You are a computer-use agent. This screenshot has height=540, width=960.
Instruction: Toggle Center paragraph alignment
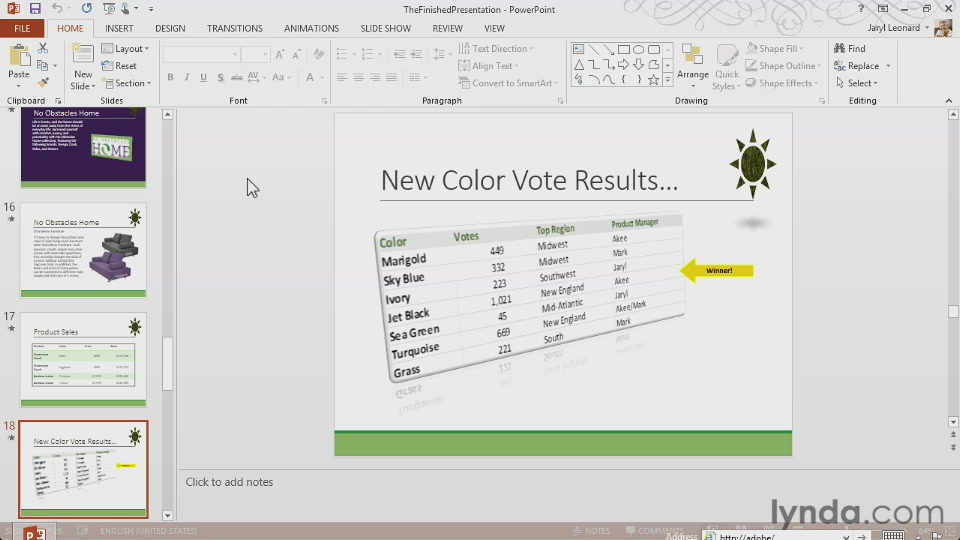(358, 77)
